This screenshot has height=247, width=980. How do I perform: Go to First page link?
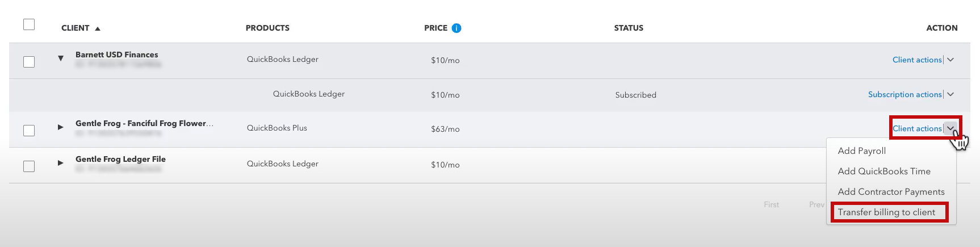click(772, 204)
